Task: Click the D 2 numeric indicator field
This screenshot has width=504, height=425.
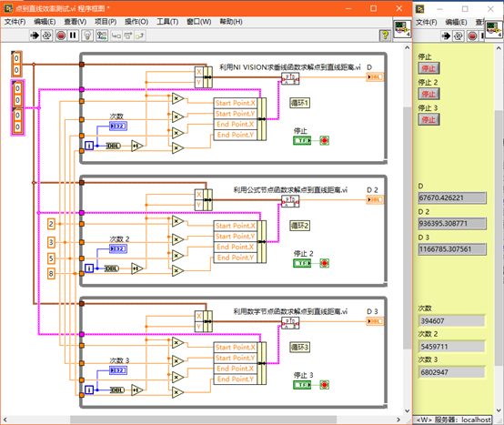Action: pos(452,224)
